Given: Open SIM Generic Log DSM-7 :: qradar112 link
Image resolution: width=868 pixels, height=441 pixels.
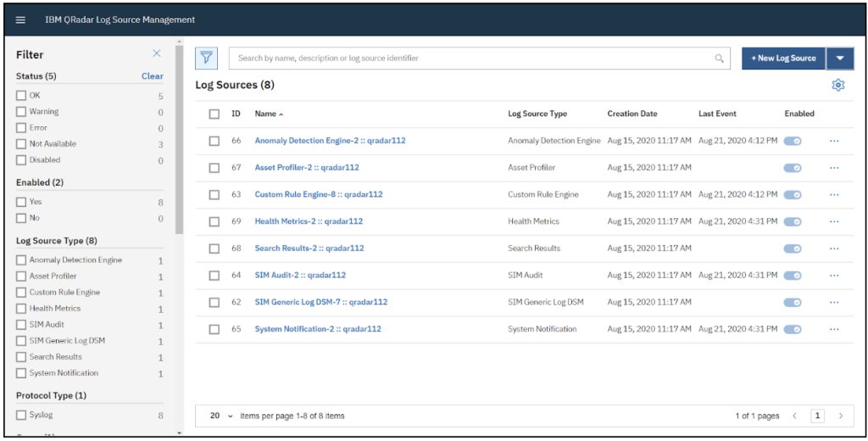Looking at the screenshot, I should (321, 302).
